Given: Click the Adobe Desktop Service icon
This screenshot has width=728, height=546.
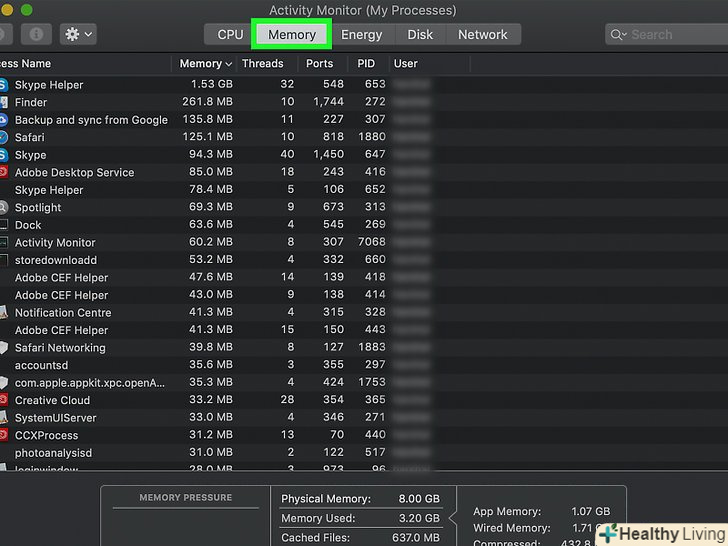Looking at the screenshot, I should 4,172.
